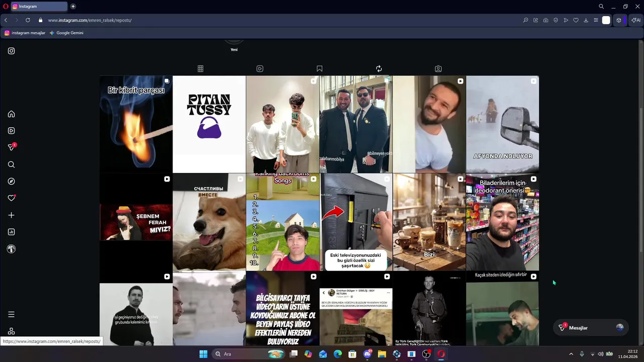Open mirror selfie of two men post
This screenshot has height=362, width=644.
(283, 124)
